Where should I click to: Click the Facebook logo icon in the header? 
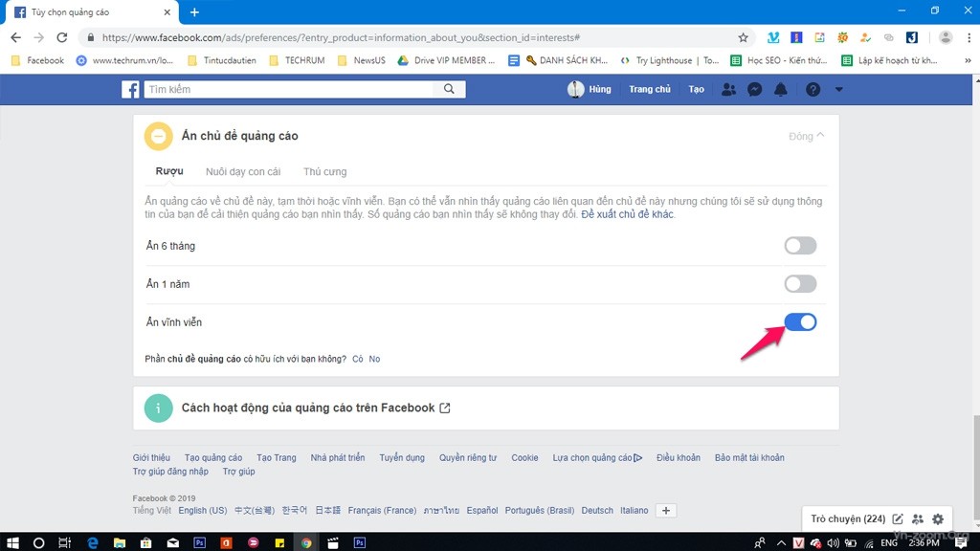pos(130,89)
